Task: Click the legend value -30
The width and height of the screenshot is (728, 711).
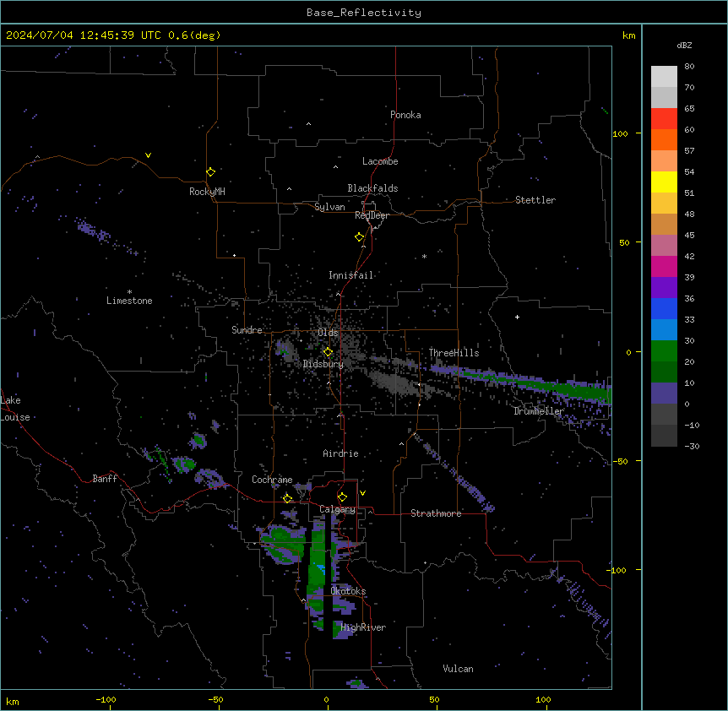Action: (692, 446)
